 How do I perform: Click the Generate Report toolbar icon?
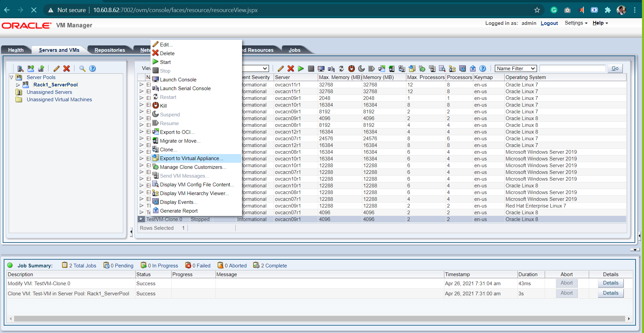(473, 69)
